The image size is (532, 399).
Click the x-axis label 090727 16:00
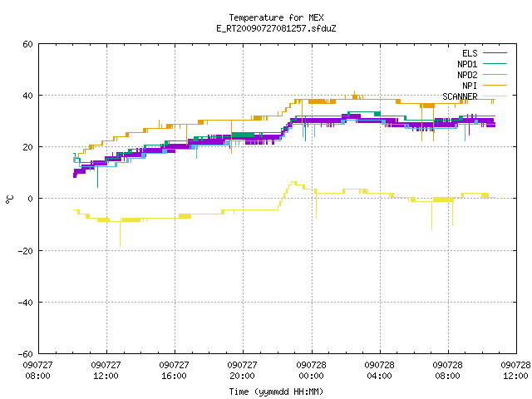174,371
